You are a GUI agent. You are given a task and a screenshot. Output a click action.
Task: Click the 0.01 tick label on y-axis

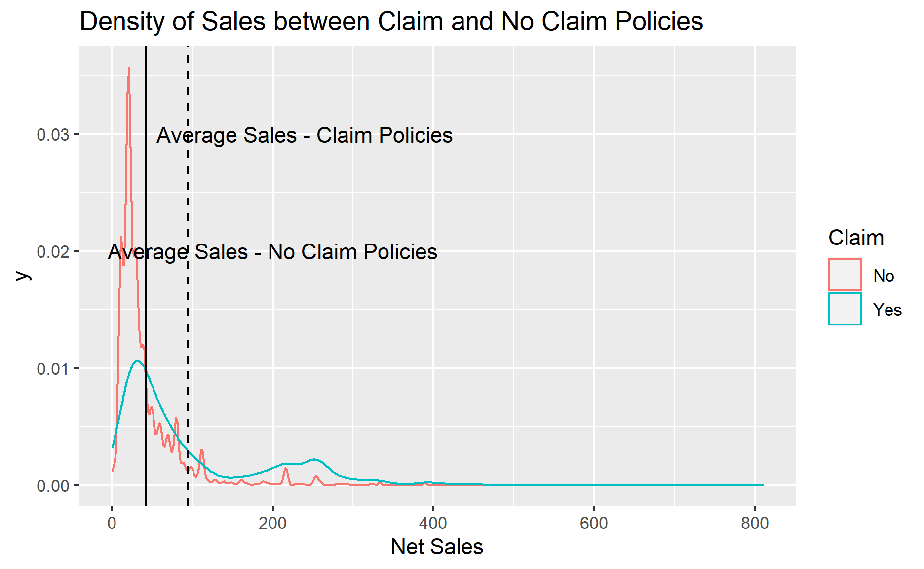click(x=53, y=369)
